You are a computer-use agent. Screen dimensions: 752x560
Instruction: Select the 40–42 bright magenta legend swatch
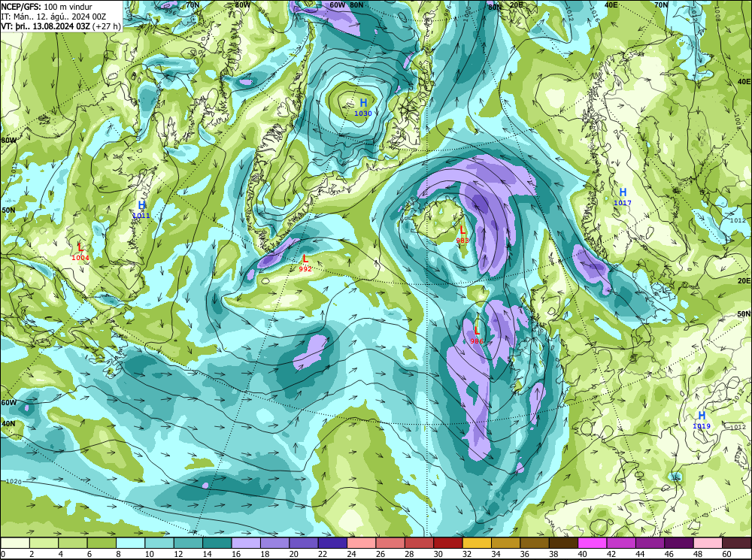593,543
